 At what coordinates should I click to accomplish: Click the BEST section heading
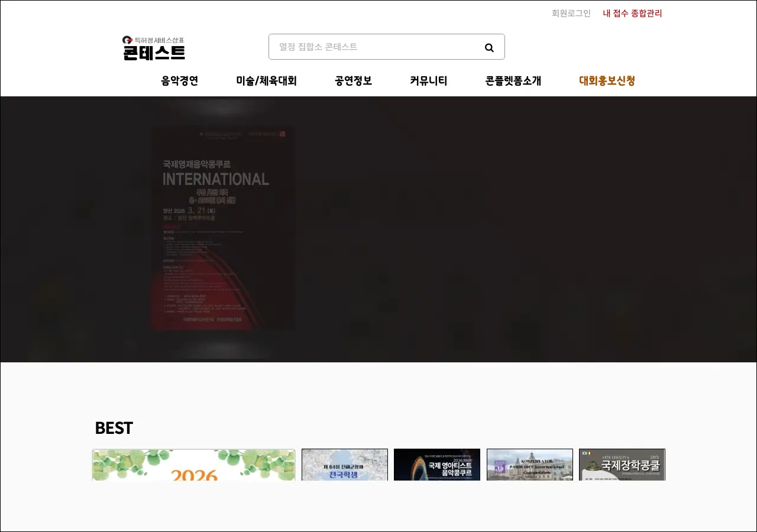tap(114, 428)
